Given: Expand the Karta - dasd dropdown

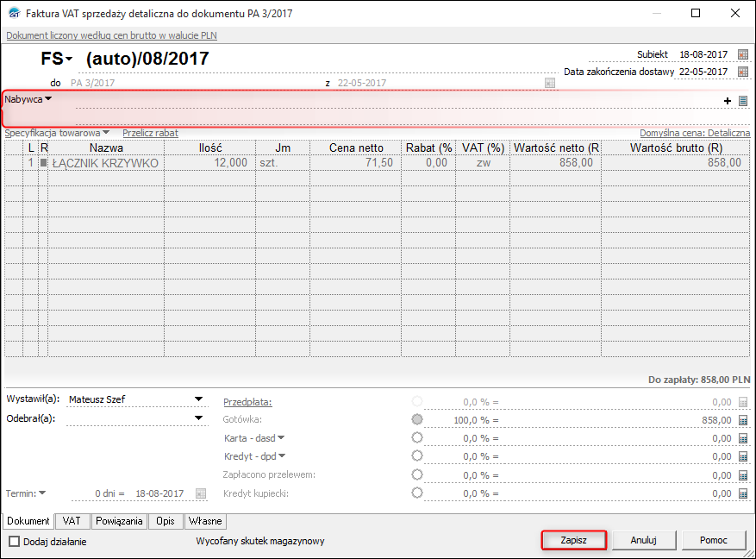Looking at the screenshot, I should click(281, 438).
